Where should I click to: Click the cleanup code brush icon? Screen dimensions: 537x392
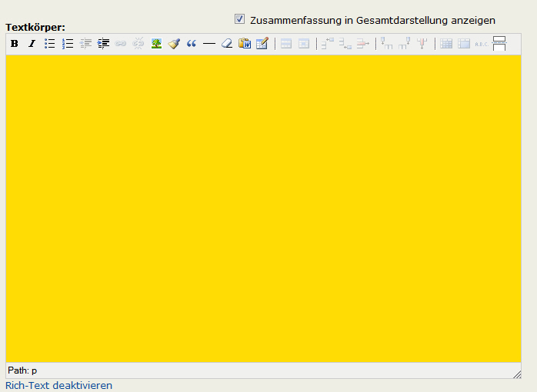174,44
